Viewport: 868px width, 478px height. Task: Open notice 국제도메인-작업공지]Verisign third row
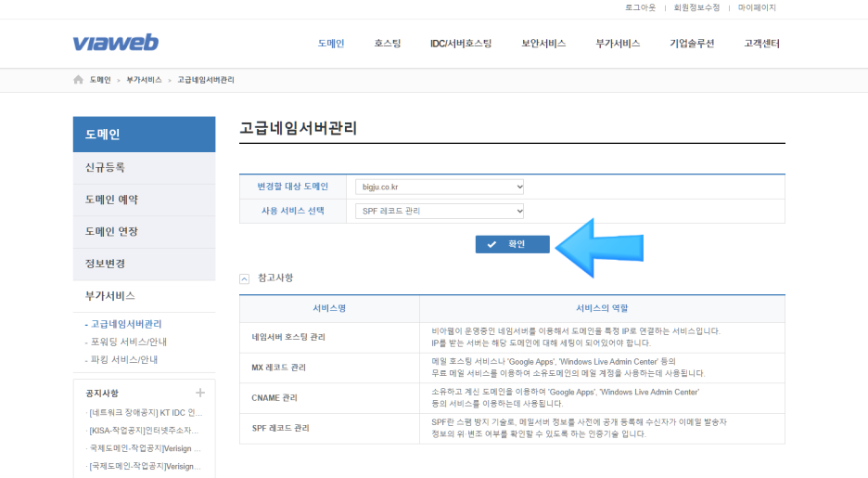pos(145,448)
